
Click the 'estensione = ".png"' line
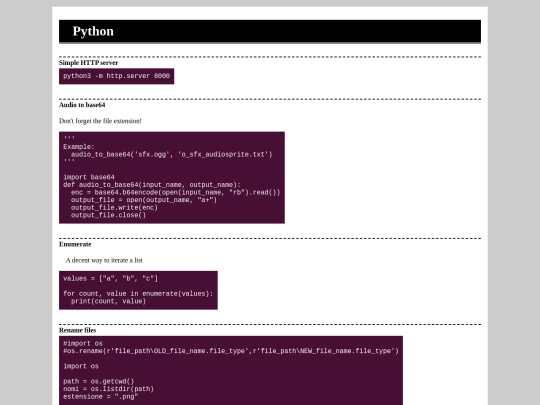pyautogui.click(x=101, y=396)
